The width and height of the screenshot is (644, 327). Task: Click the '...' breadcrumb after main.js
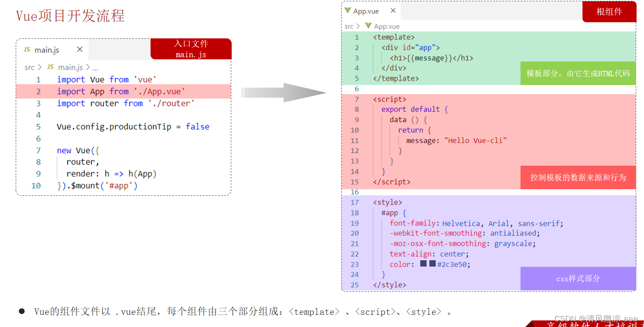pos(96,68)
